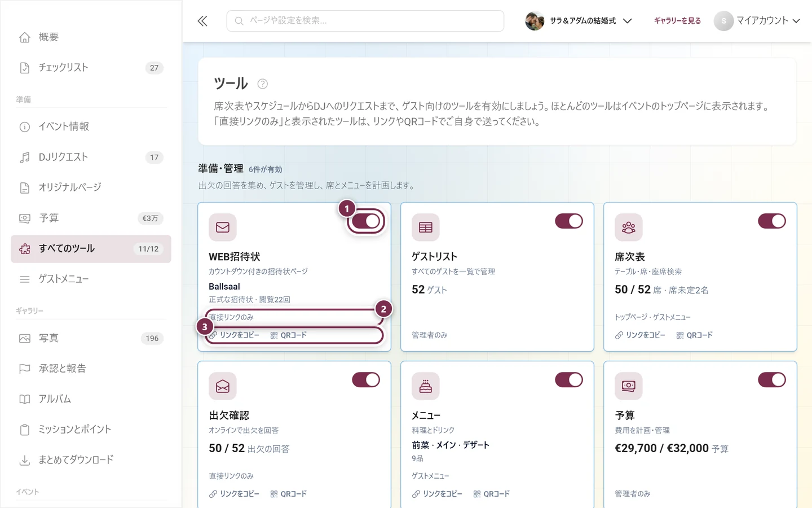Collapse the sidebar with the double chevron
Viewport: 812px width, 508px height.
click(202, 21)
